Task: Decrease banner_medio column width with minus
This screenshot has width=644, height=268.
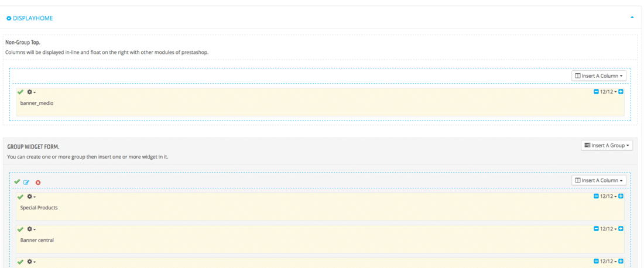Action: tap(596, 91)
